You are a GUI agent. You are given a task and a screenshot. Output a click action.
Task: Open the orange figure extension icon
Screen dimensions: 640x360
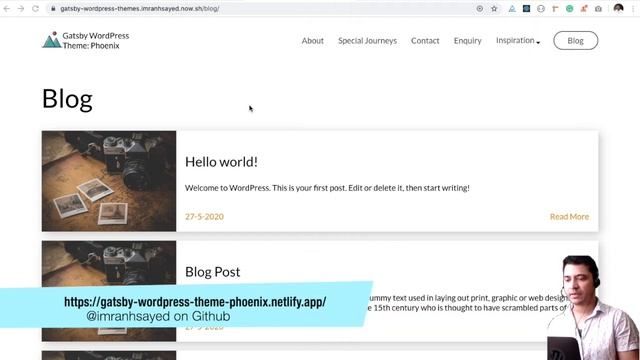coord(584,9)
